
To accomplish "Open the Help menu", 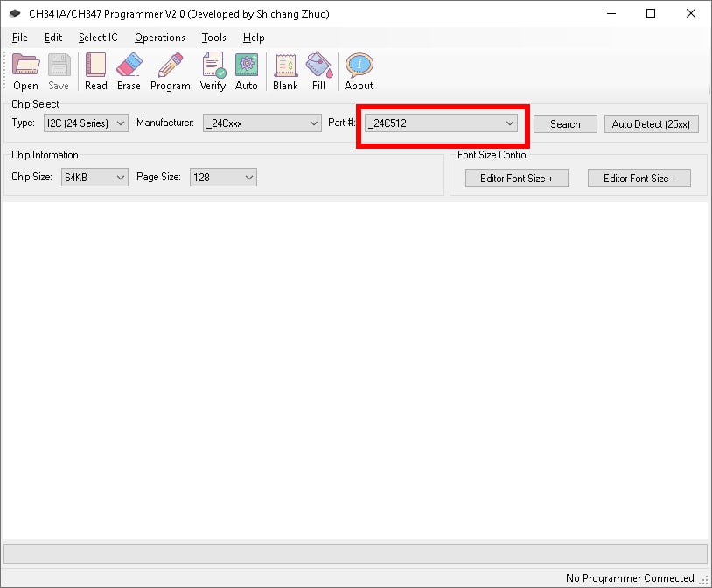I will [254, 38].
